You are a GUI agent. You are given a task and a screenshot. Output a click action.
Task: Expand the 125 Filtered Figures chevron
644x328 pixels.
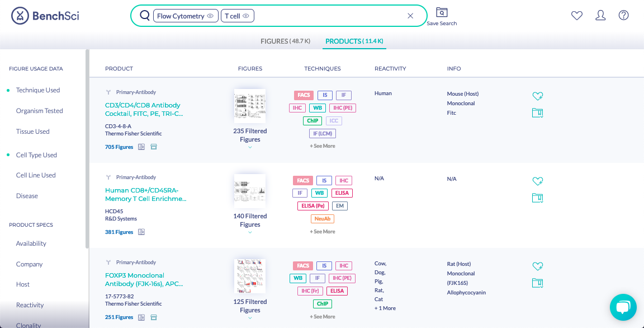point(250,318)
